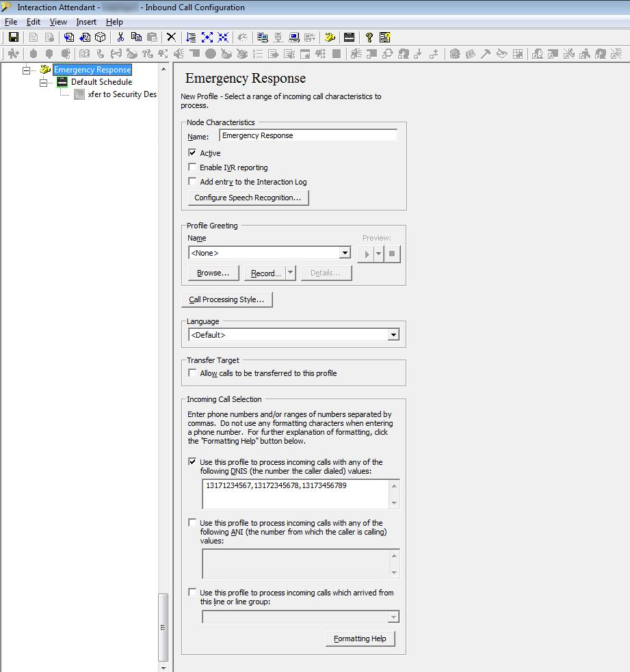Open the Language dropdown
This screenshot has width=630, height=672.
[393, 335]
